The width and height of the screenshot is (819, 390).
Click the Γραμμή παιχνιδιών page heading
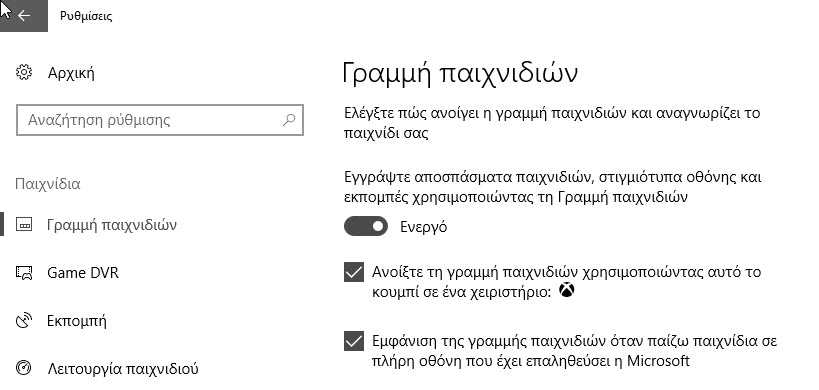(460, 73)
